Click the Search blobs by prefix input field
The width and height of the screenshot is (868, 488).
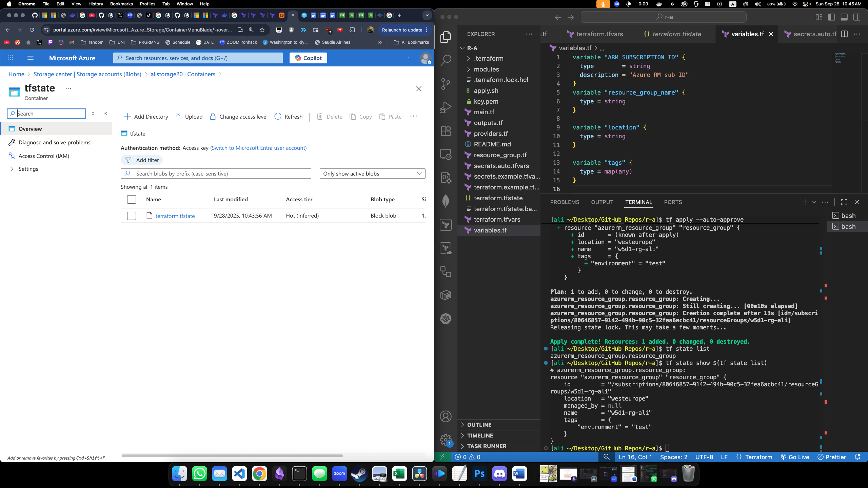[x=216, y=174]
